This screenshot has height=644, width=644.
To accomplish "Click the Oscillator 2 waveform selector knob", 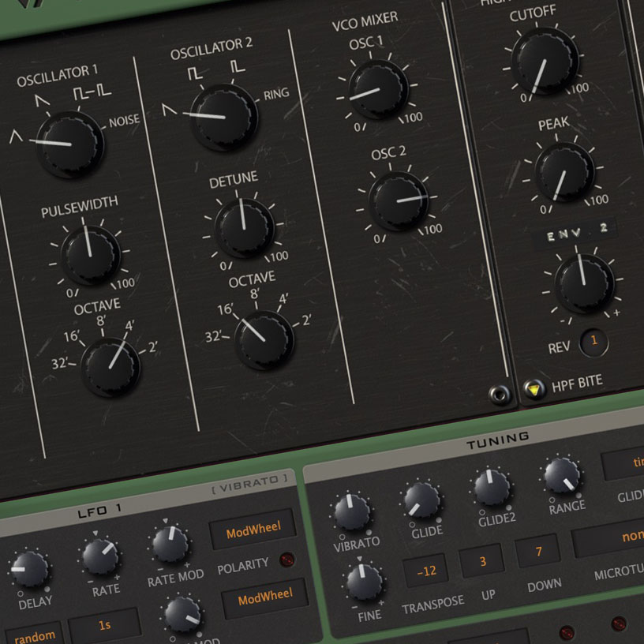I will coord(224,118).
